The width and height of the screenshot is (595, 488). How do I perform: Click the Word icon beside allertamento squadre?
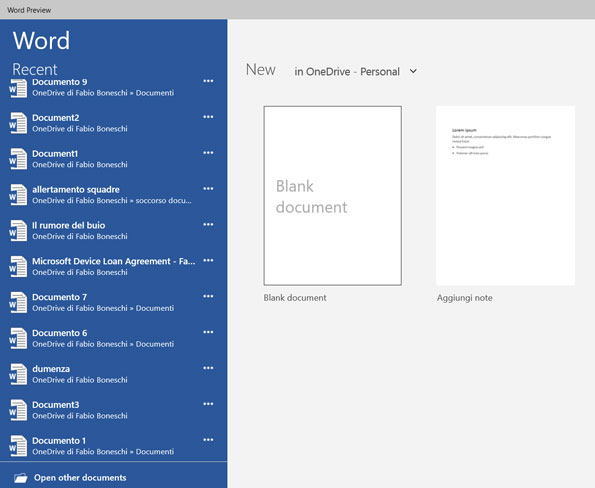[18, 195]
